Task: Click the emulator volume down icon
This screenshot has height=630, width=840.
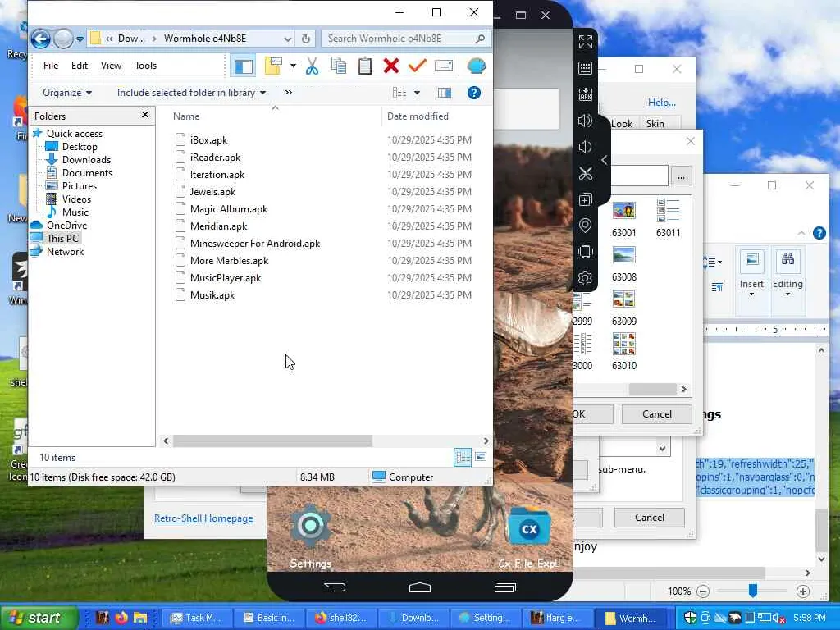Action: click(x=586, y=147)
